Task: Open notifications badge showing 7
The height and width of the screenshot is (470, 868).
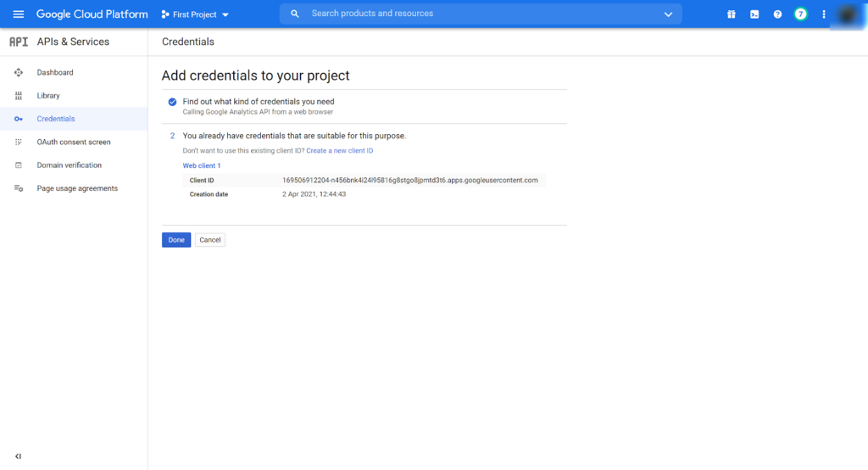Action: [x=800, y=14]
